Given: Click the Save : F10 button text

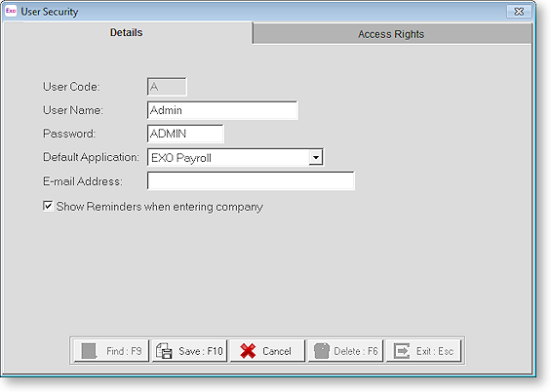Looking at the screenshot, I should tap(201, 351).
